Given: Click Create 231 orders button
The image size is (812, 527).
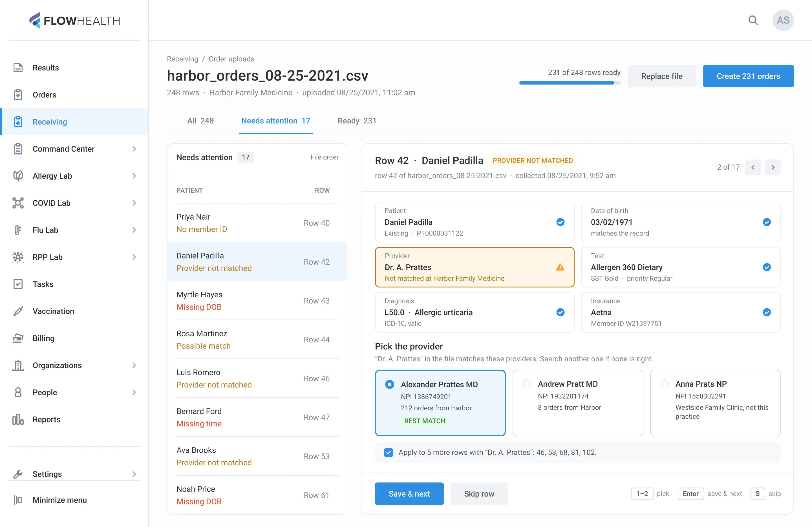Looking at the screenshot, I should [x=748, y=76].
